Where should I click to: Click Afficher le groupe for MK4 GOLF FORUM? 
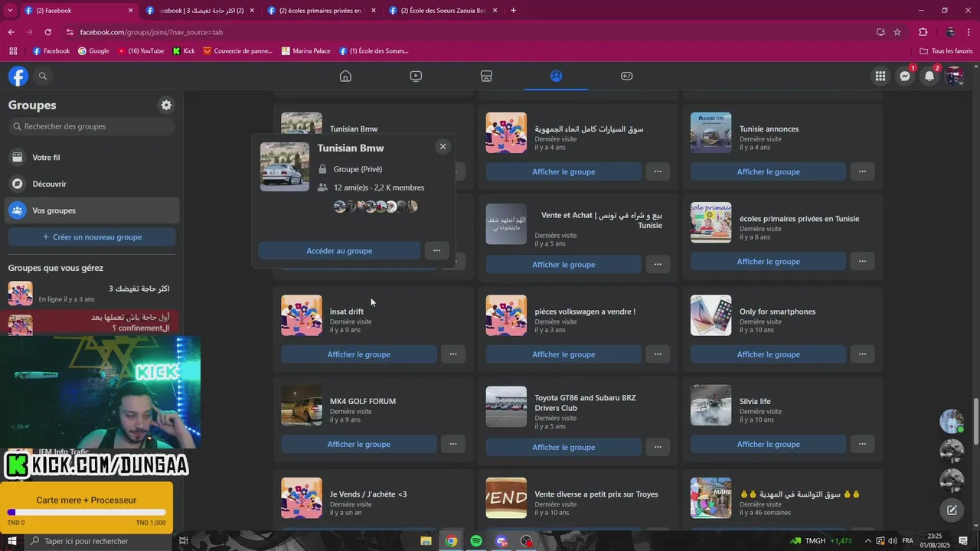click(359, 444)
